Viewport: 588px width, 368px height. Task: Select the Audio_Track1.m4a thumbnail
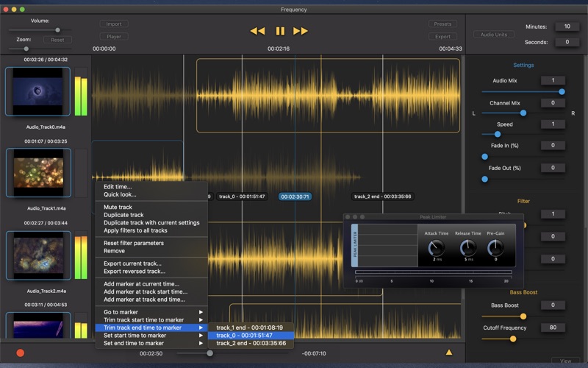38,173
